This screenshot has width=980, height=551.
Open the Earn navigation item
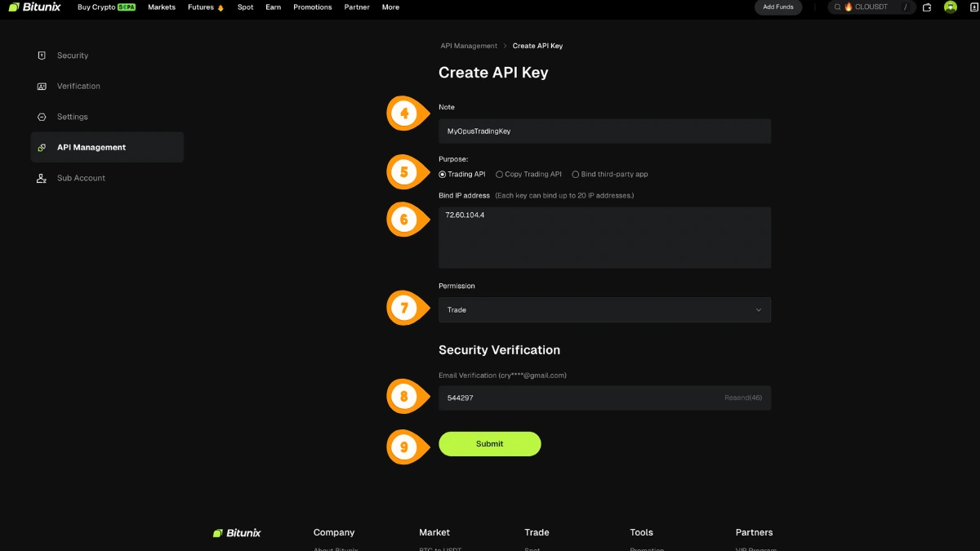273,7
